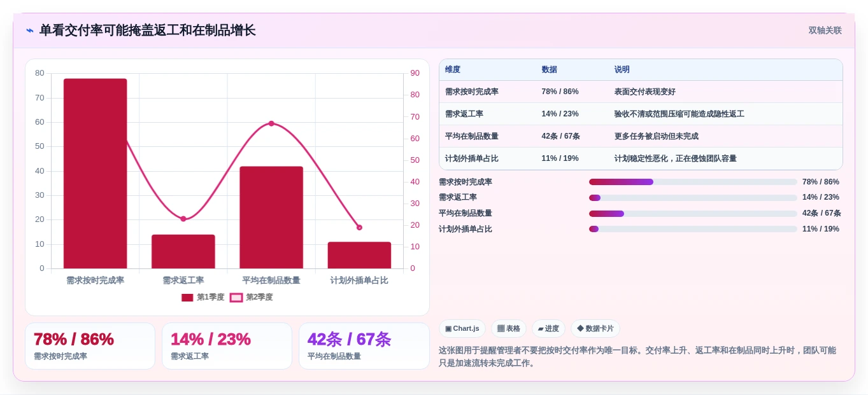Click the 需求按时完成率 progress bar
Image resolution: width=868 pixels, height=395 pixels.
coord(693,182)
